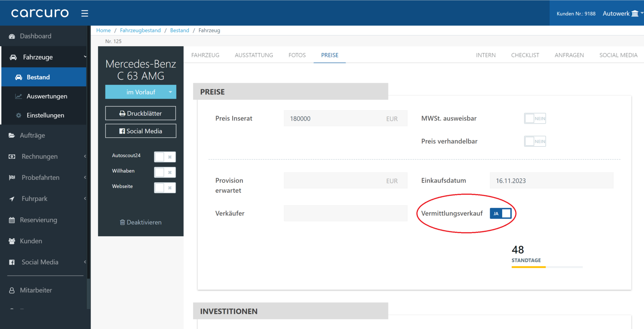The height and width of the screenshot is (329, 644).
Task: Follow the Home breadcrumb link
Action: (103, 30)
